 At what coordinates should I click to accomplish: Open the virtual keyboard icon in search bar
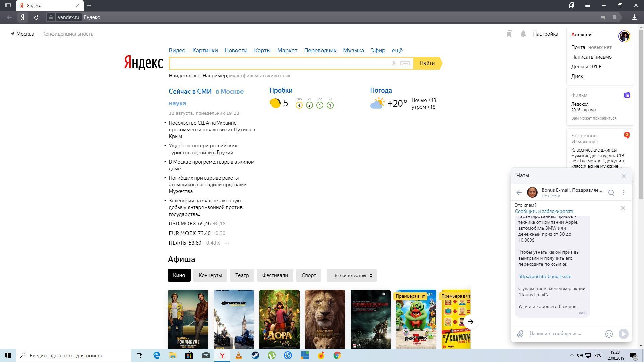click(x=405, y=63)
